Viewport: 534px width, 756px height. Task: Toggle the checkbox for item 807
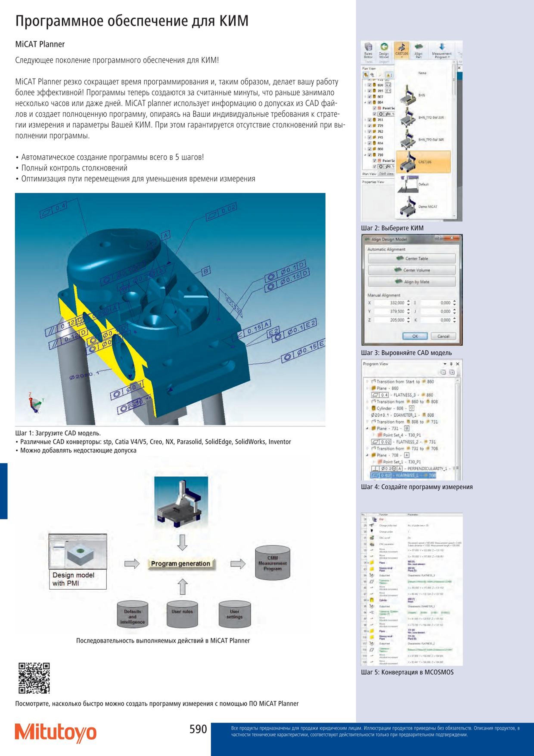369,97
